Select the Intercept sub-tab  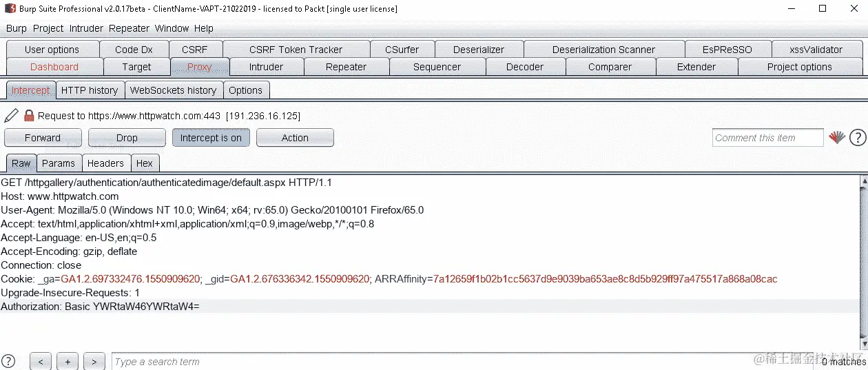coord(30,90)
